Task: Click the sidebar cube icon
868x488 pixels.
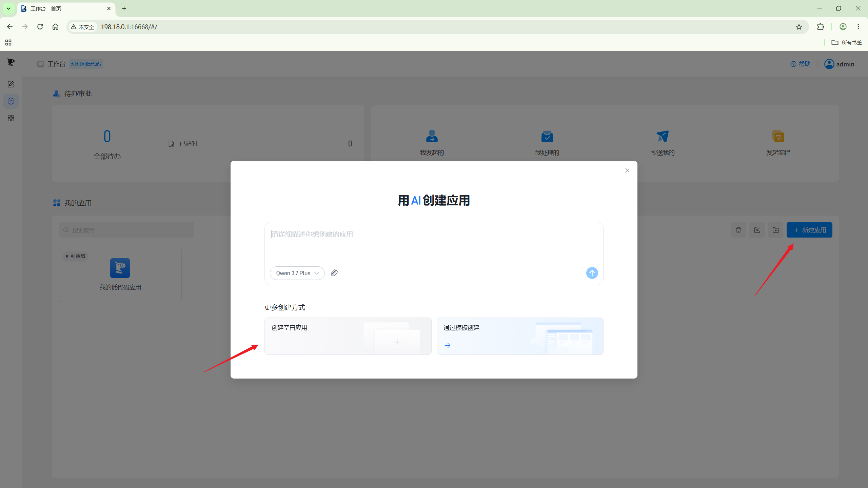Action: 11,101
